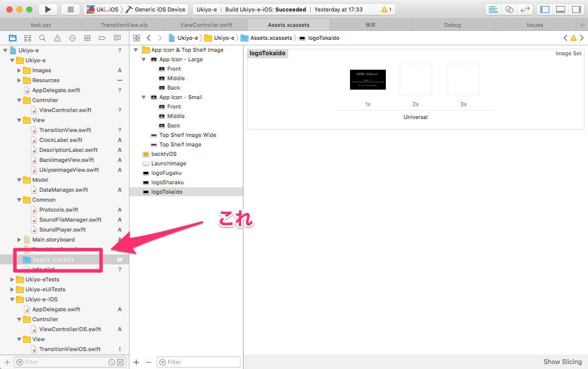588x369 pixels.
Task: Switch to the ViewController.swift tab
Action: tap(207, 24)
